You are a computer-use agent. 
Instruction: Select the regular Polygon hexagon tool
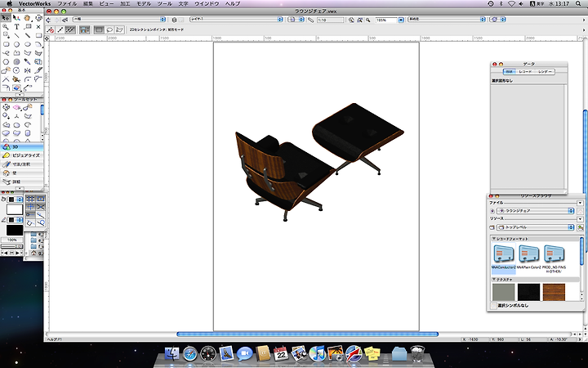click(x=6, y=61)
